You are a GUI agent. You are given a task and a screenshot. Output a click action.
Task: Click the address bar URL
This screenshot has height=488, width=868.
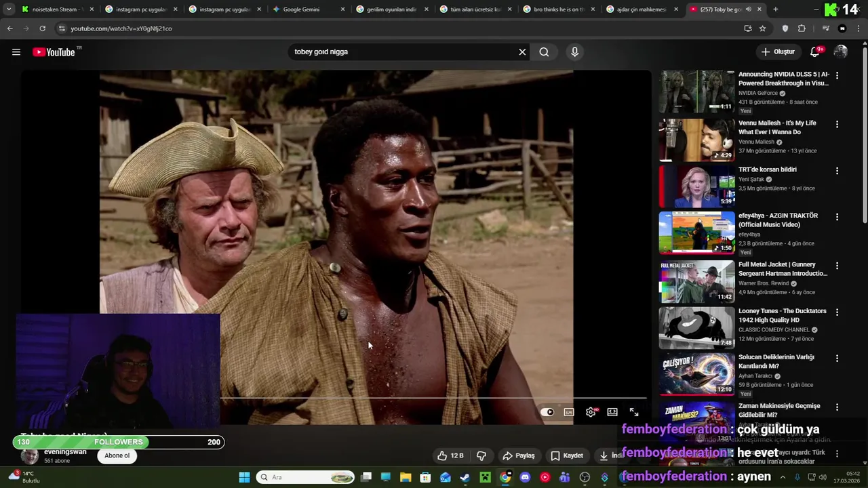click(x=121, y=28)
